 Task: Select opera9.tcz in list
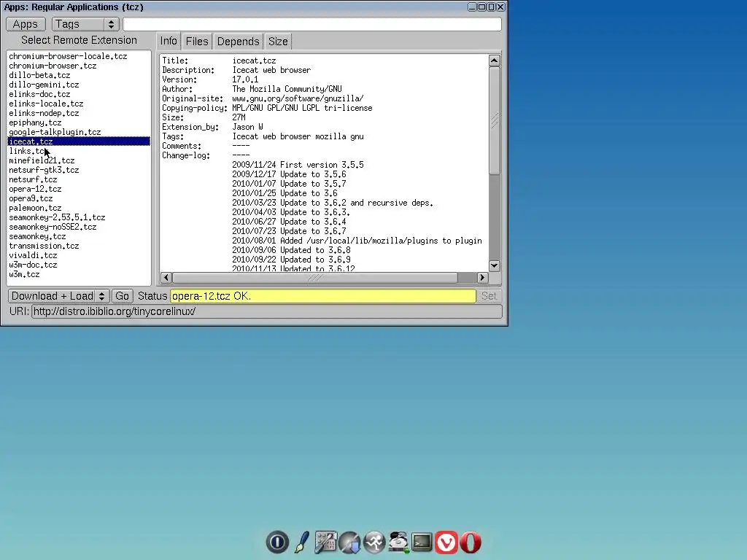click(x=79, y=198)
